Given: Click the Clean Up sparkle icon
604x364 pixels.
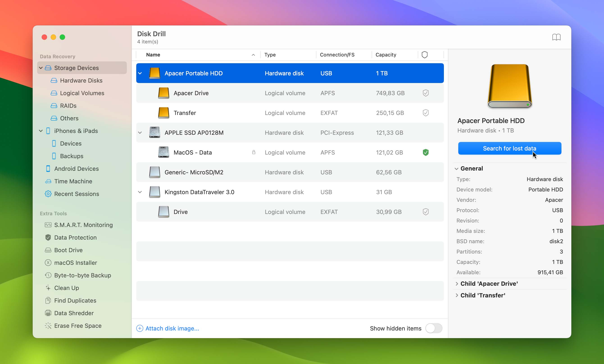Looking at the screenshot, I should coord(48,288).
